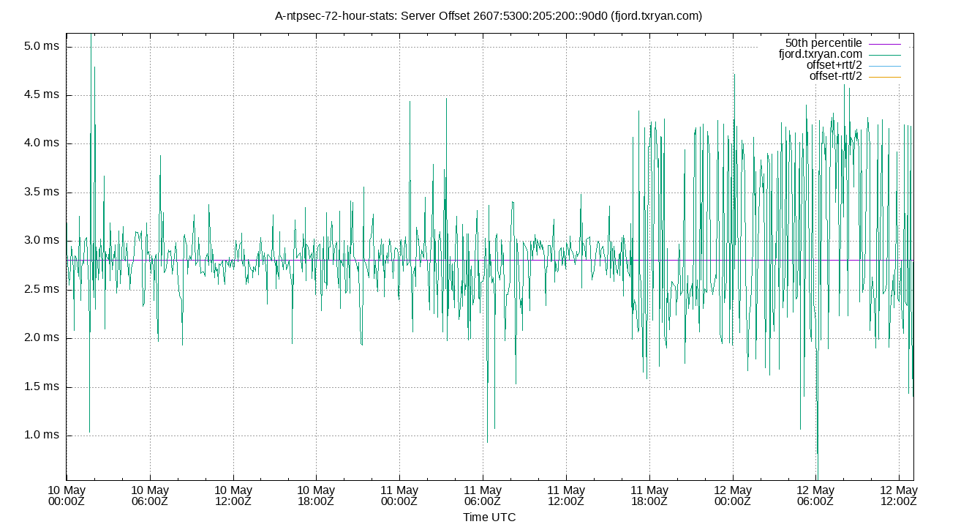This screenshot has height=527, width=980.
Task: Click the '4.0 ms' y-axis label
Action: point(41,143)
